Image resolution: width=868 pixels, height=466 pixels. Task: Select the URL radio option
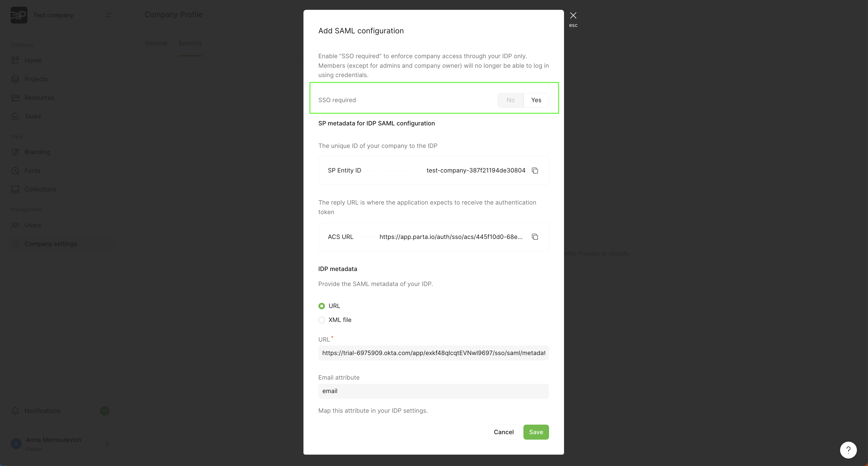point(322,306)
